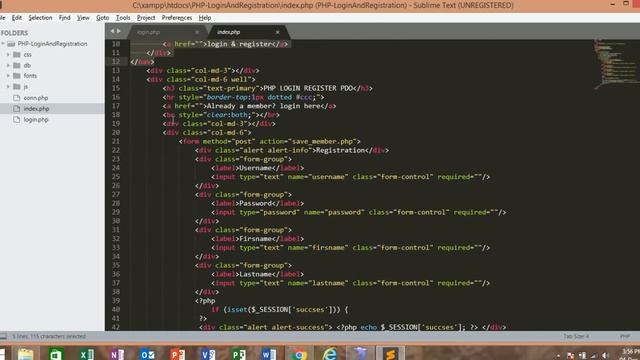Close the login.php tab
The height and width of the screenshot is (360, 640).
197,32
